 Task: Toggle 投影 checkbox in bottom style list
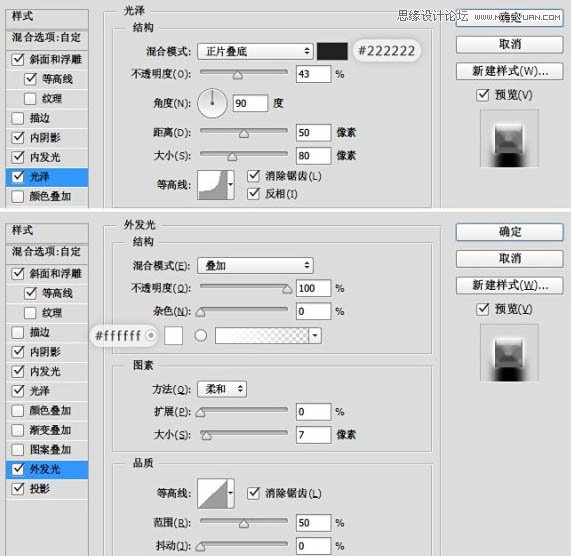click(x=18, y=489)
